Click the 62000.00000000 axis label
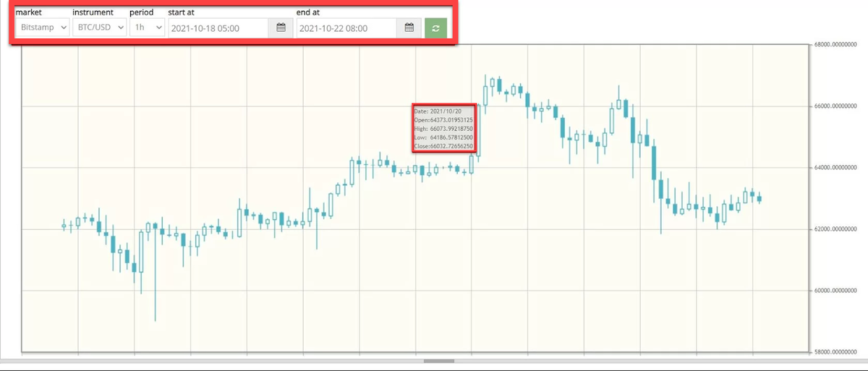Image resolution: width=868 pixels, height=371 pixels. point(835,229)
